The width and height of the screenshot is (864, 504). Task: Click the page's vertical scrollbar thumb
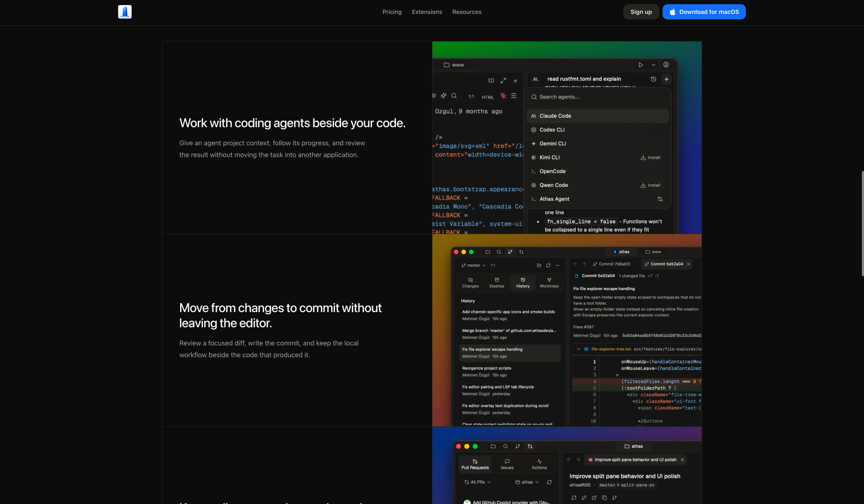coord(862,224)
